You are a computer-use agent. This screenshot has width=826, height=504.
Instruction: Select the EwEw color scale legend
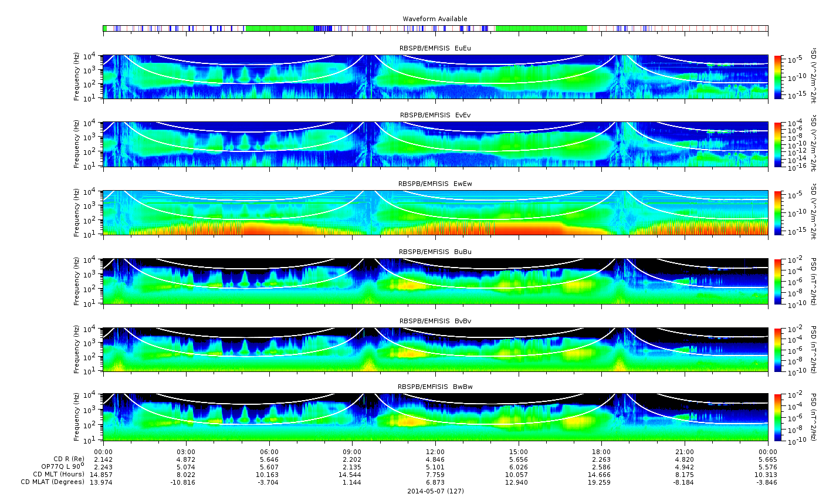point(778,212)
